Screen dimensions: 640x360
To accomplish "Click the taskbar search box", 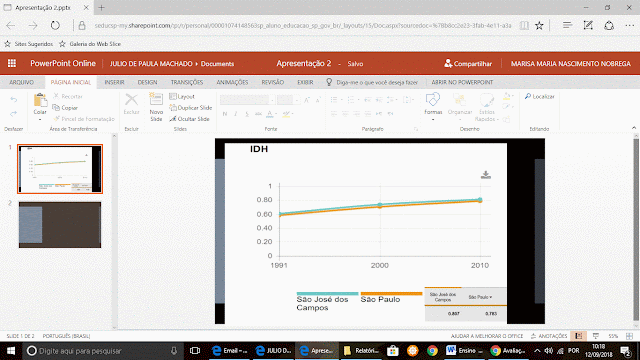I will point(103,351).
